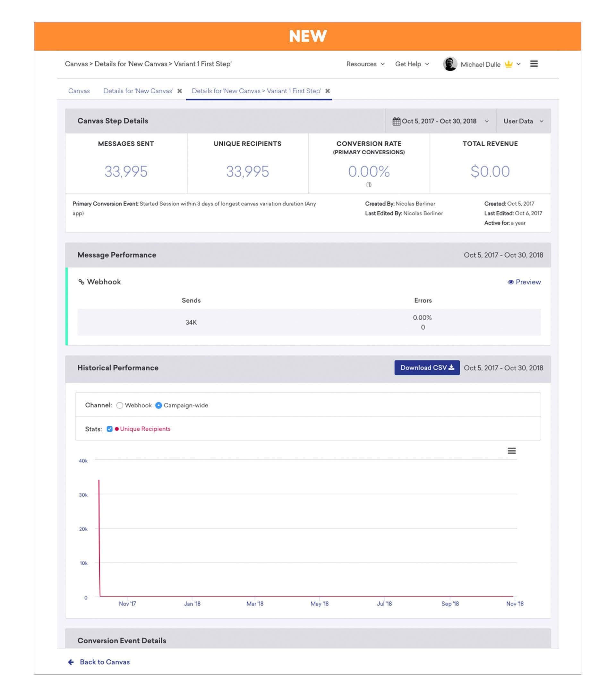Click Michael Dulle's profile avatar
The height and width of the screenshot is (694, 616).
coord(450,64)
